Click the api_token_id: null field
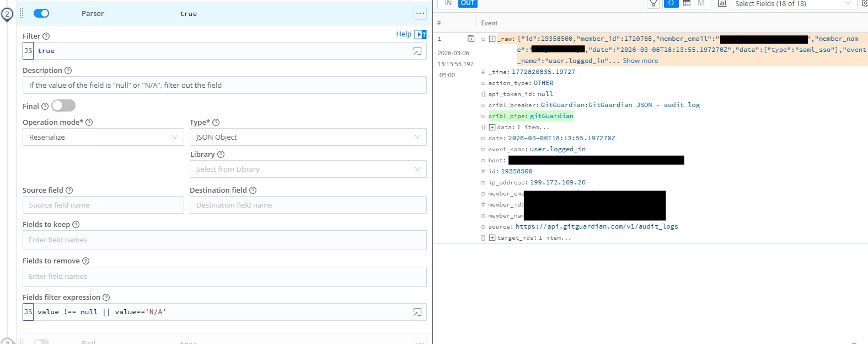The width and height of the screenshot is (868, 344). [521, 94]
